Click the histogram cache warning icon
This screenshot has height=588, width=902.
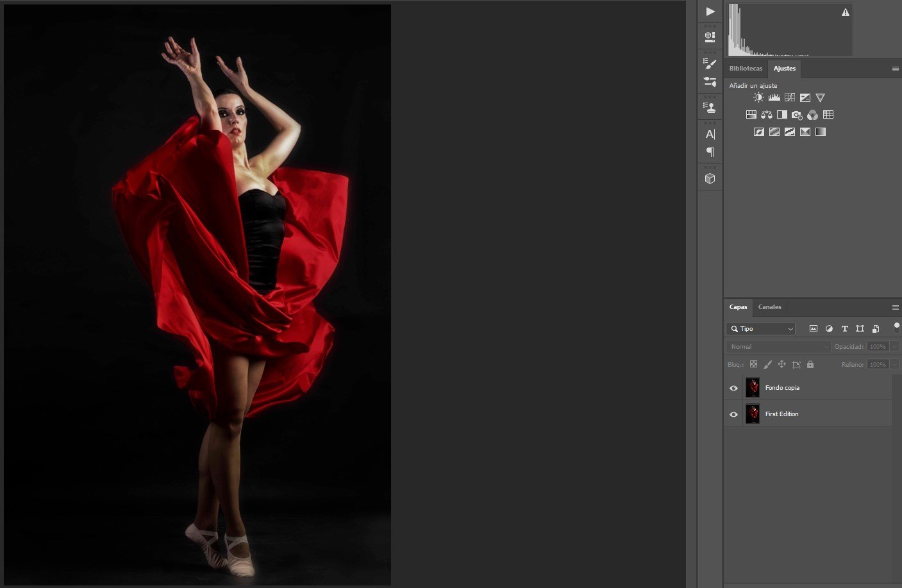pos(846,12)
